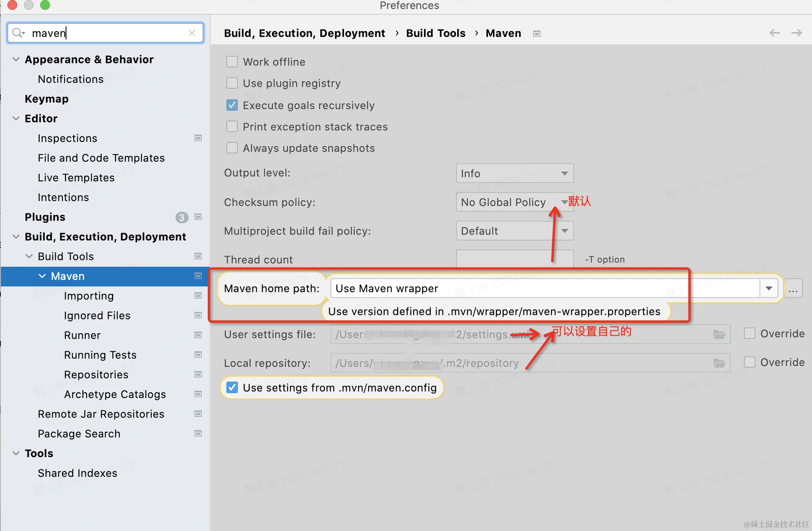
Task: Uncheck Execute goals recursively
Action: pos(232,105)
